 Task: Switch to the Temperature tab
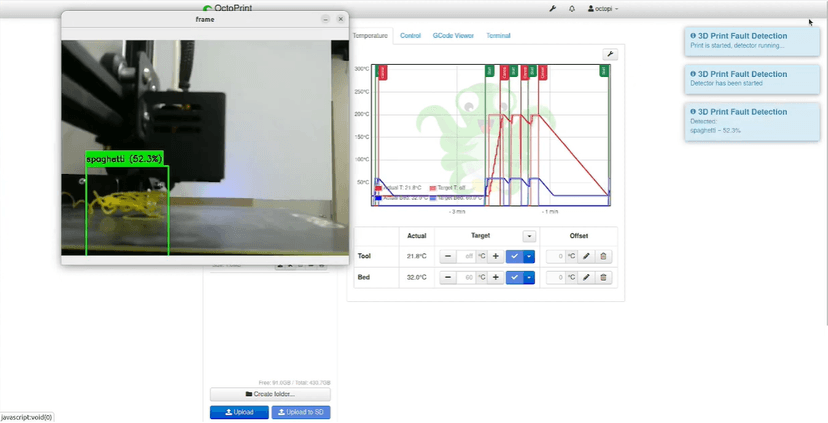click(x=370, y=36)
